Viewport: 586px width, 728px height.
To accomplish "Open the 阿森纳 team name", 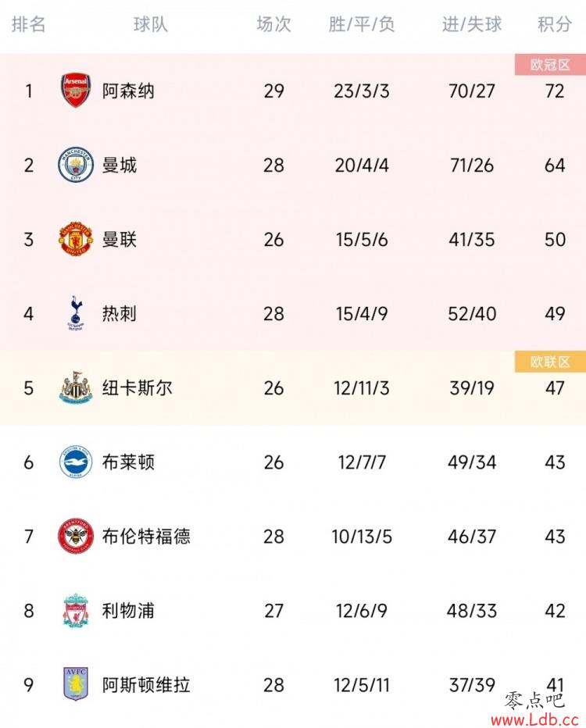I will (128, 91).
